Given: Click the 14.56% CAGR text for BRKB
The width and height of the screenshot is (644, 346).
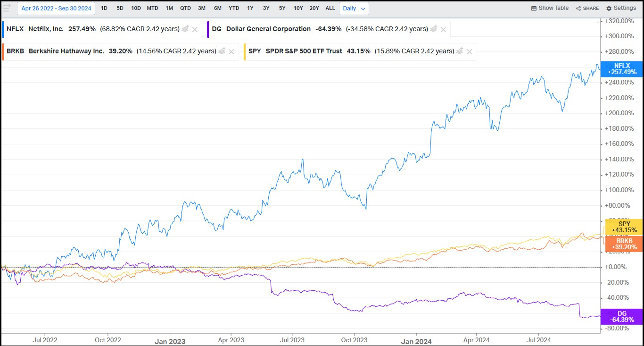Looking at the screenshot, I should (176, 51).
